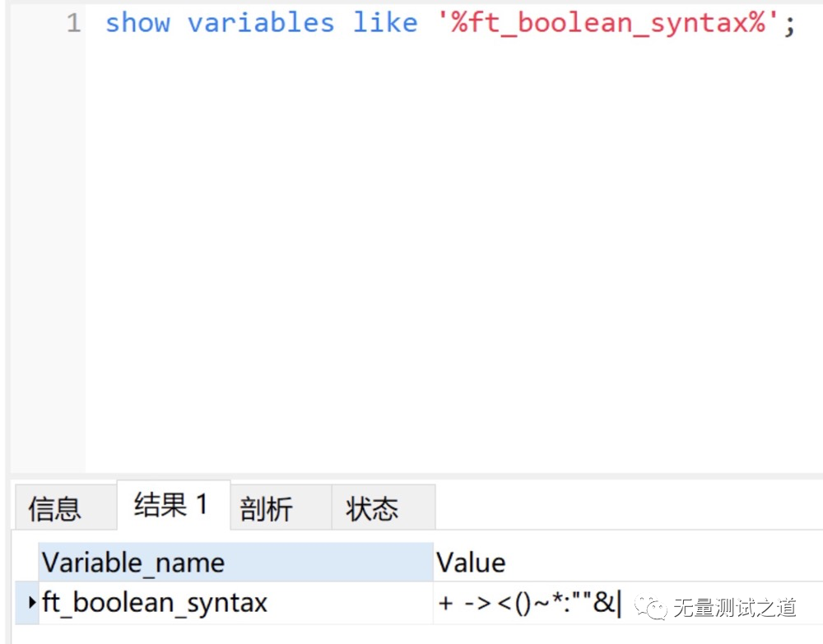
Task: Click the empty gutter below line 1
Action: coord(48,247)
